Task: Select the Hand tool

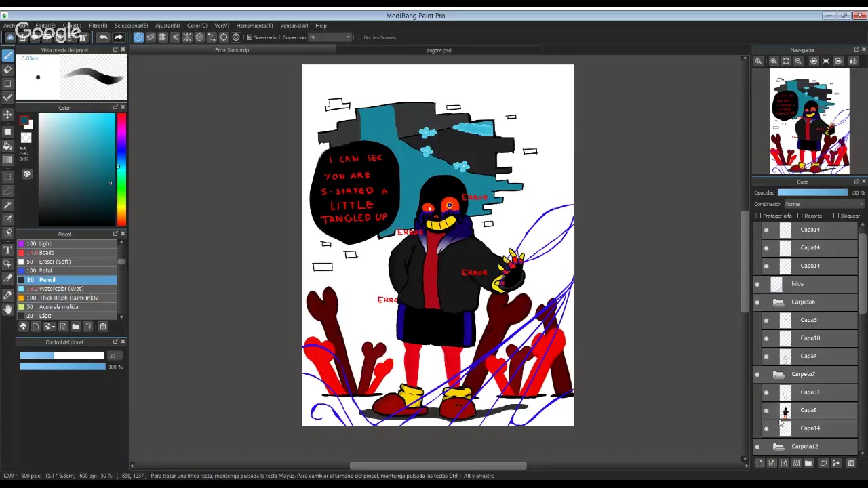Action: coord(7,309)
